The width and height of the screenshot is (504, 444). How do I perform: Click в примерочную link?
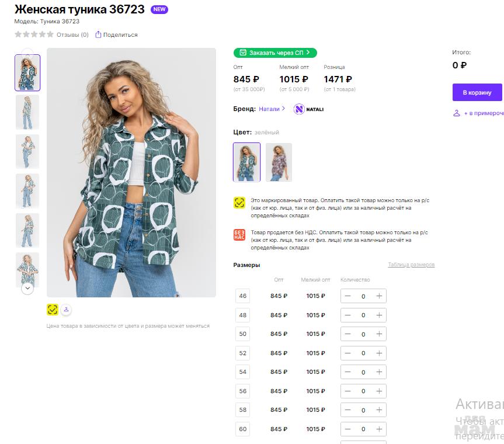pyautogui.click(x=478, y=113)
